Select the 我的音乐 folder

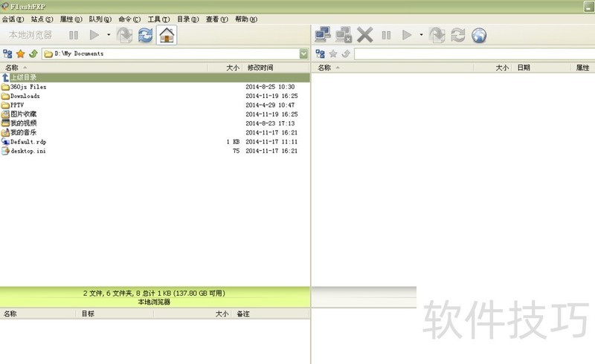pos(155,132)
